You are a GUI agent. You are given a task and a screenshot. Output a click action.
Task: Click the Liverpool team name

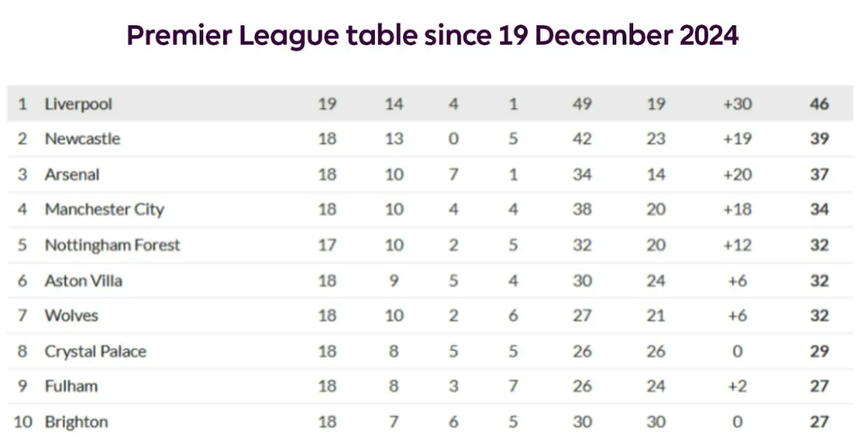point(78,104)
